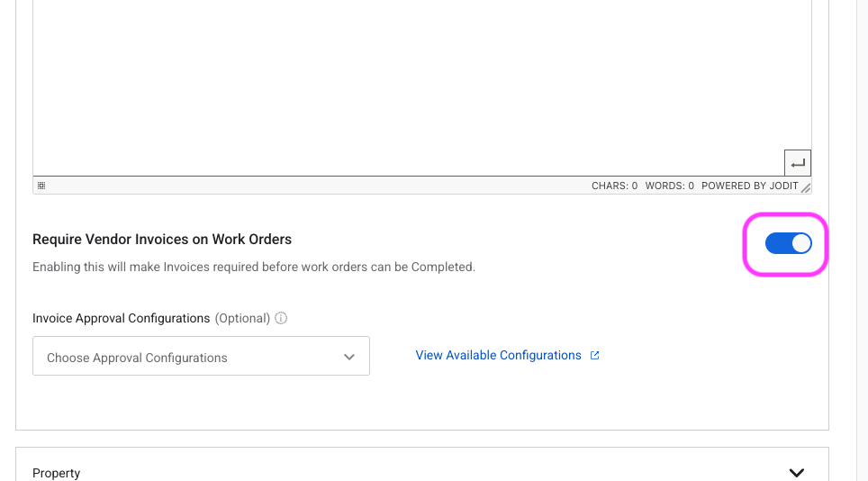Click the chevron arrow in Approval Configurations field

coord(349,358)
